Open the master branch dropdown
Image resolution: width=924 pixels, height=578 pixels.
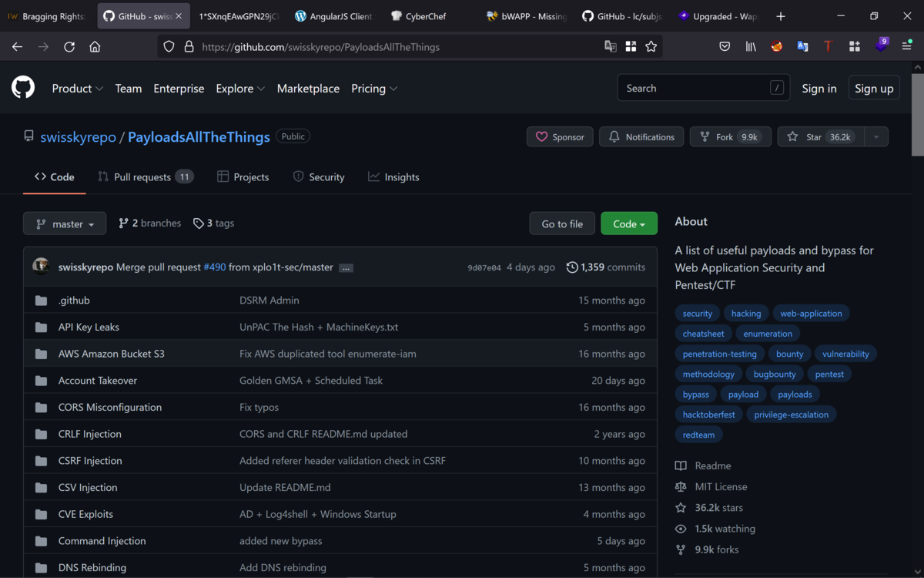pos(65,223)
